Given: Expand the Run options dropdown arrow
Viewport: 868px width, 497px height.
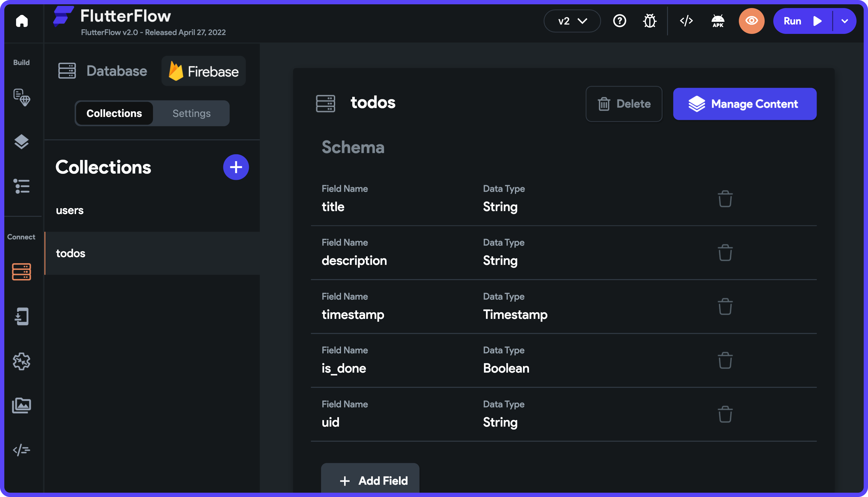Looking at the screenshot, I should 844,21.
